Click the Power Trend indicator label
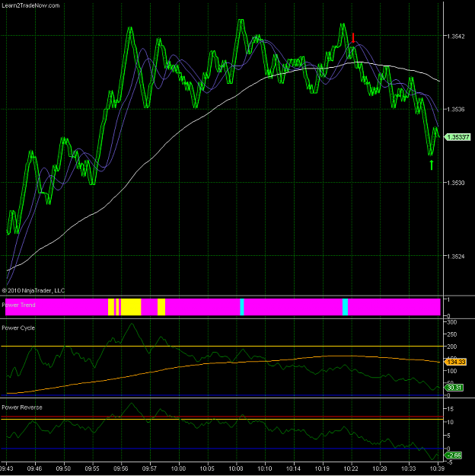 click(18, 305)
